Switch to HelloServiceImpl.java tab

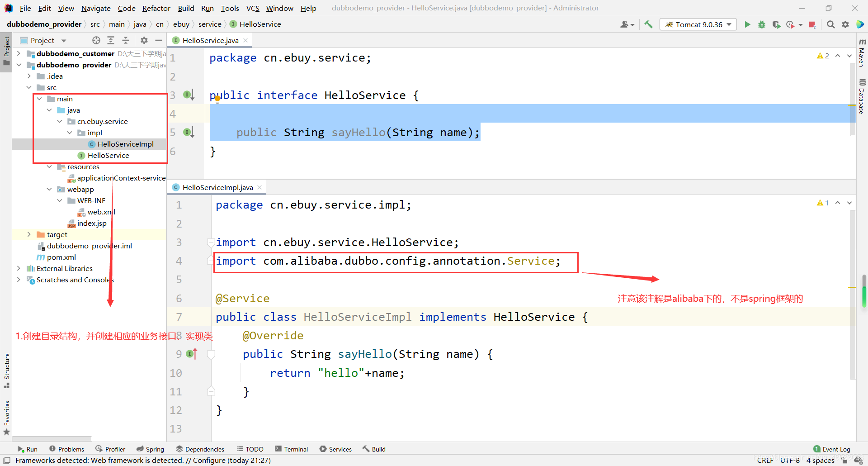coord(217,187)
